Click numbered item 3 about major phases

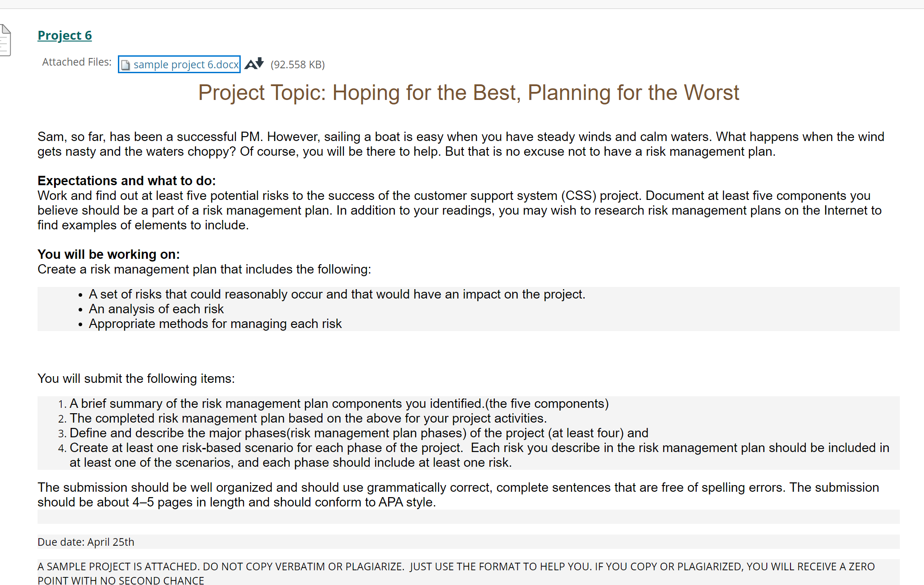pyautogui.click(x=359, y=433)
